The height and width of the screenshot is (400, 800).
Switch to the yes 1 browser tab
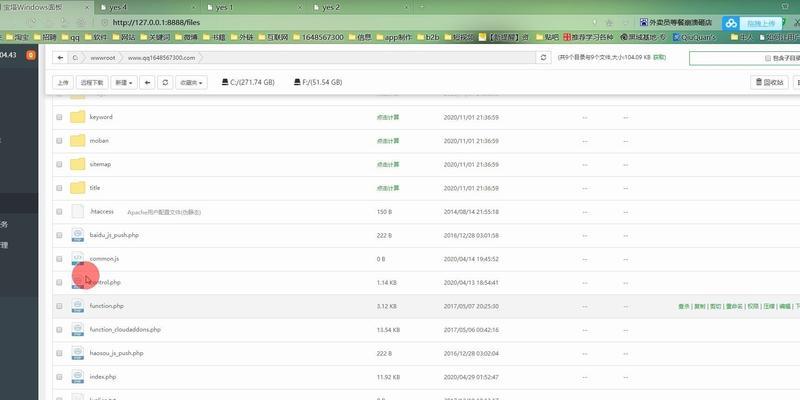pos(253,8)
